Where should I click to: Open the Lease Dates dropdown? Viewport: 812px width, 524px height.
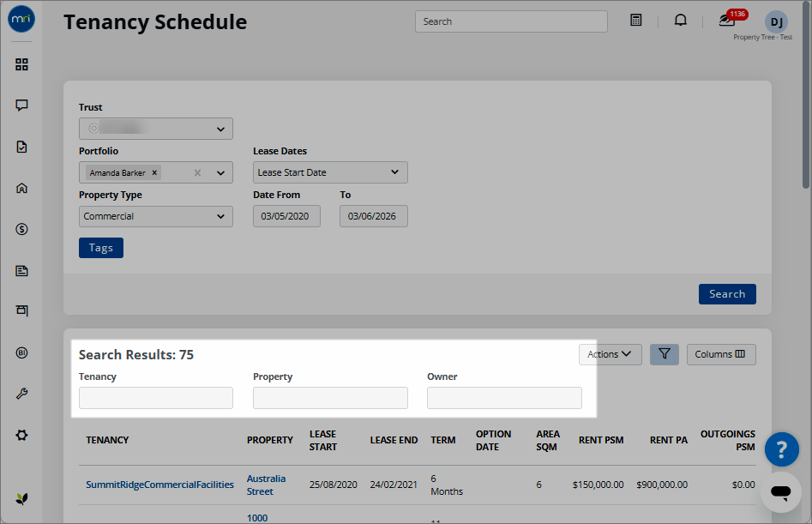tap(330, 172)
